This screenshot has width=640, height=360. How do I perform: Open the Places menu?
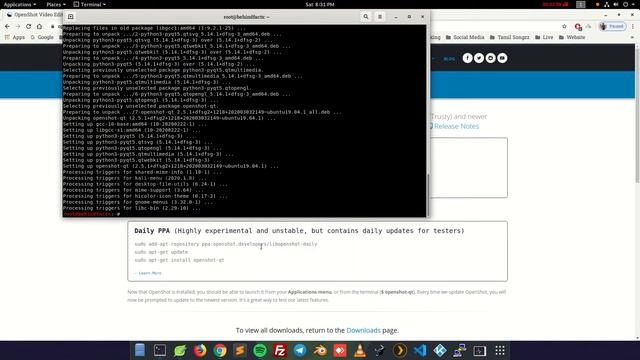(56, 4)
